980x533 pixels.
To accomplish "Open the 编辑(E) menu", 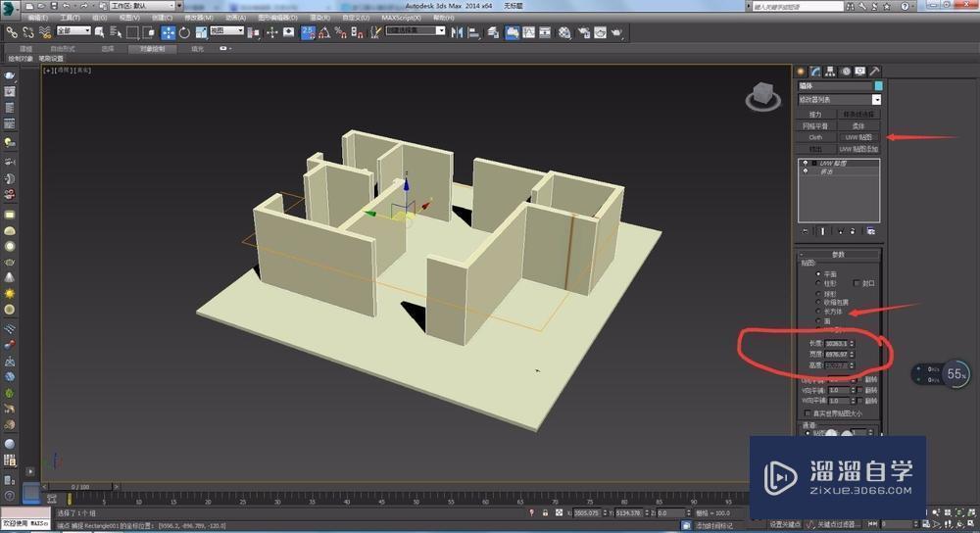I will click(x=37, y=18).
